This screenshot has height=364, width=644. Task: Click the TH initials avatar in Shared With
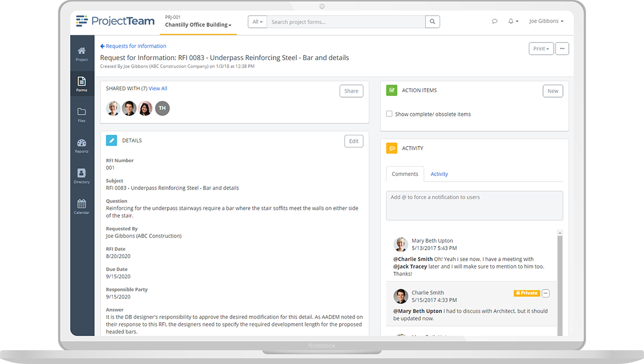click(x=163, y=108)
